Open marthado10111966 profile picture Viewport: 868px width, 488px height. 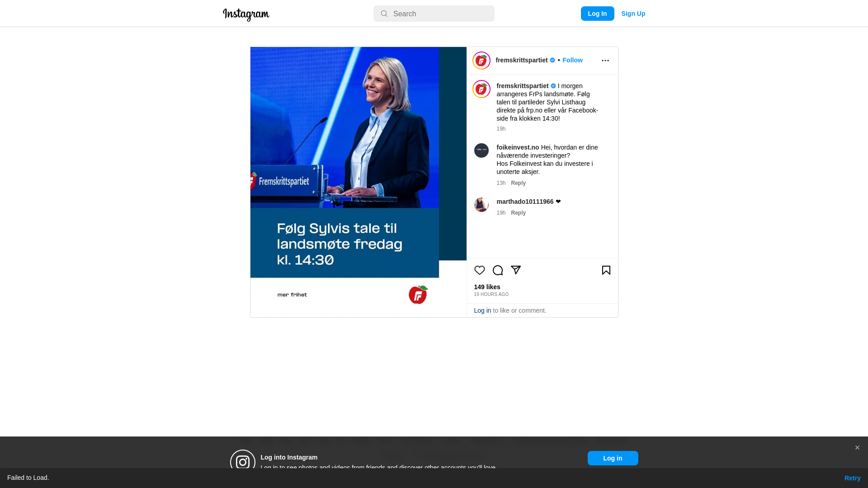[481, 205]
